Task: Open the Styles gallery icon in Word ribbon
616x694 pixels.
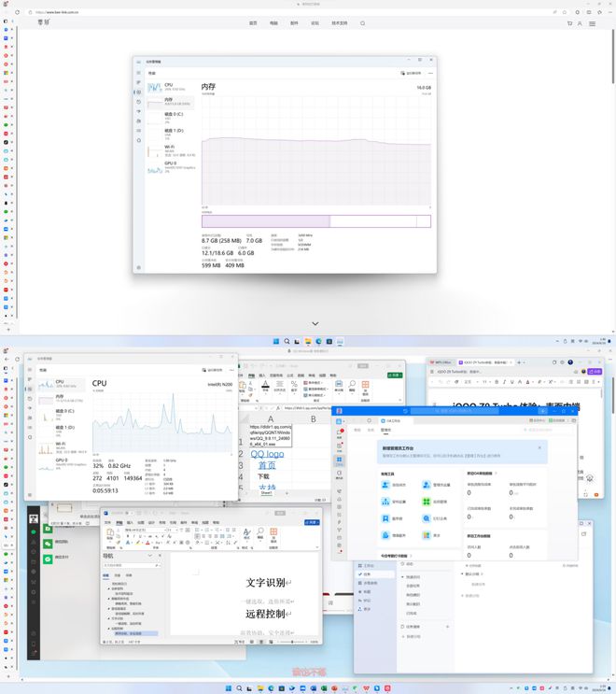Action: pos(246,533)
